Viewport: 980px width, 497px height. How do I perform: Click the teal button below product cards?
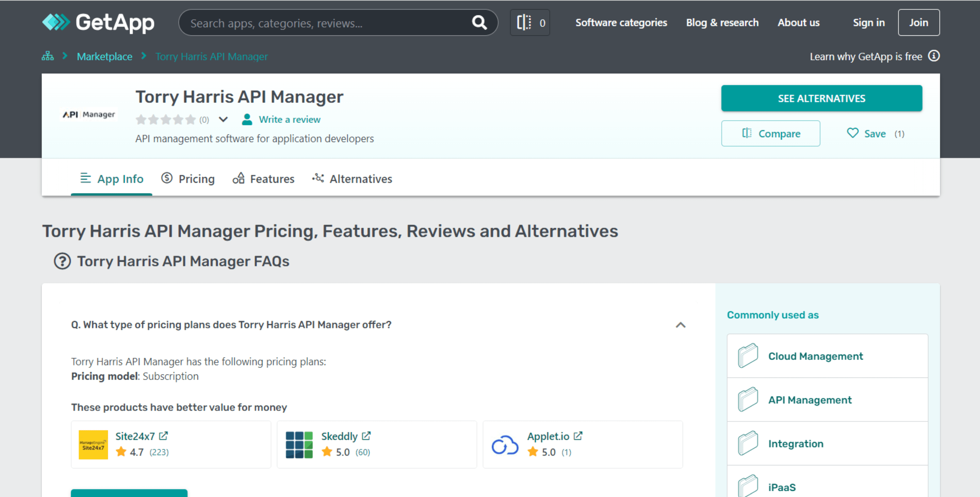pyautogui.click(x=129, y=493)
